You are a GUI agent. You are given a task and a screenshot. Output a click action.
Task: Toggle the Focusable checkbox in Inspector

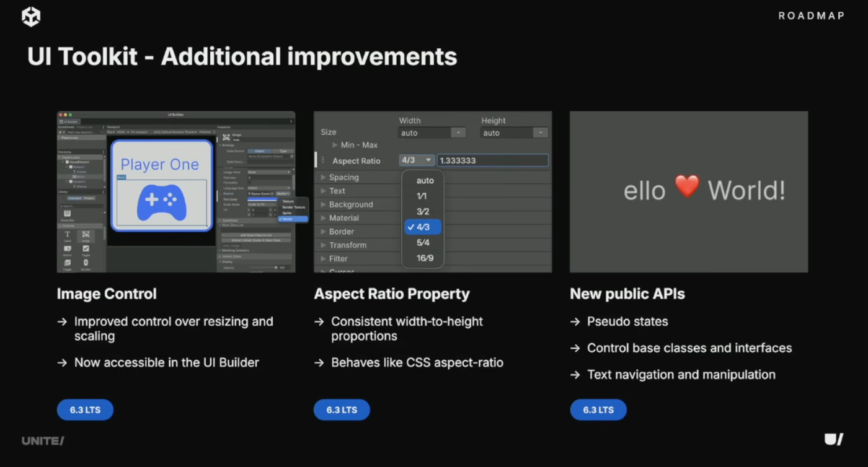click(x=249, y=182)
